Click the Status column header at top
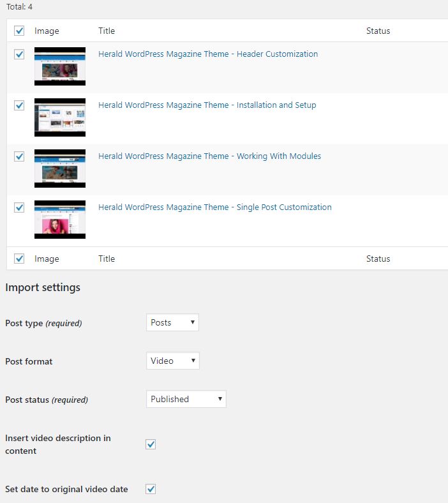Screen dimensions: 448x503 coord(378,31)
